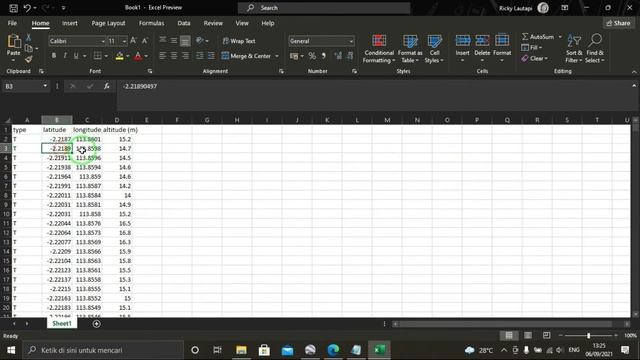Open the Font name Calibri dropdown

(x=103, y=41)
